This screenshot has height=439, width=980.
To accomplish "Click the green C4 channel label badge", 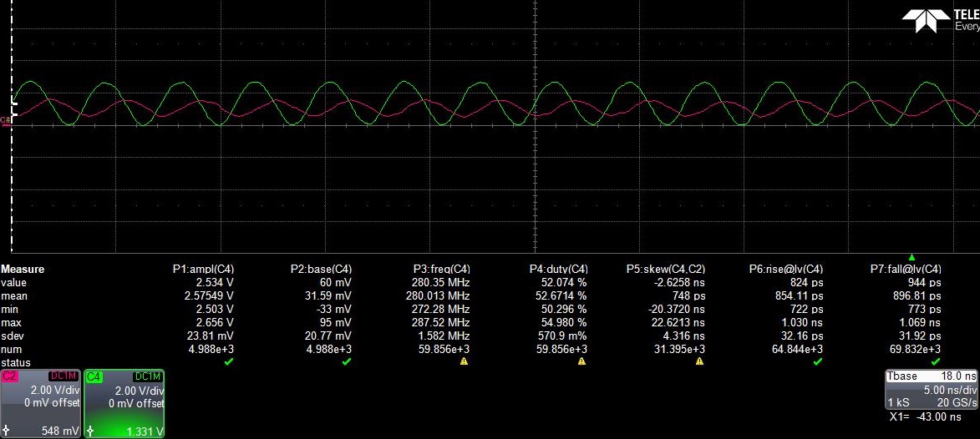I will coord(94,376).
